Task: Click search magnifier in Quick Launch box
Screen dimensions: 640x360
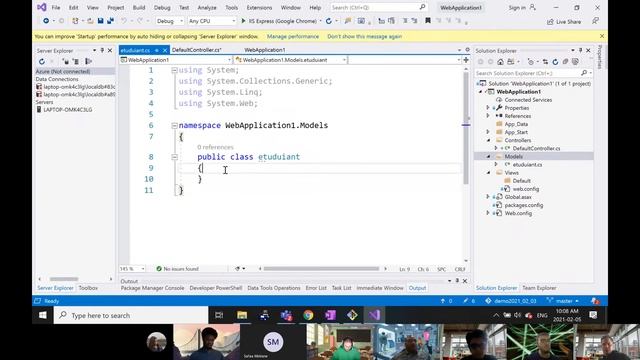Action: [x=422, y=7]
